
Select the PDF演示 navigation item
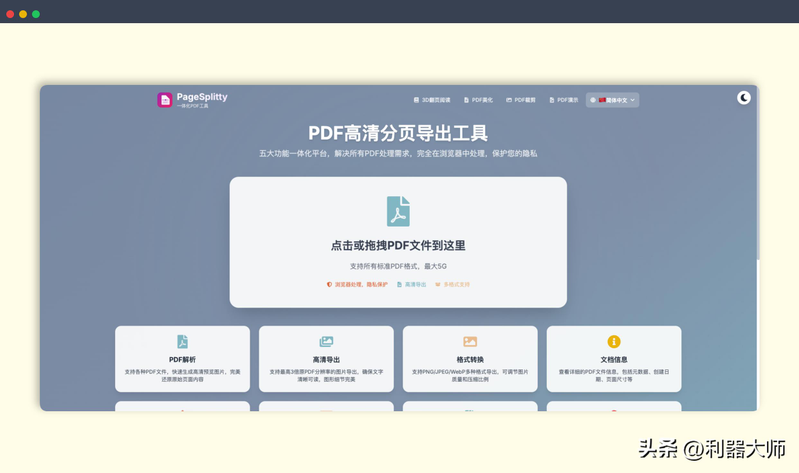[x=564, y=100]
